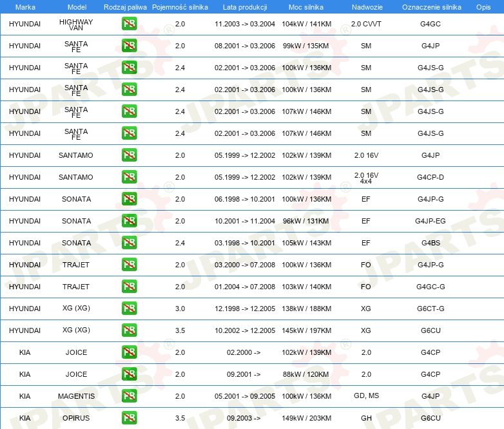Click fuel icon in JOICE 102kW row

pos(129,352)
